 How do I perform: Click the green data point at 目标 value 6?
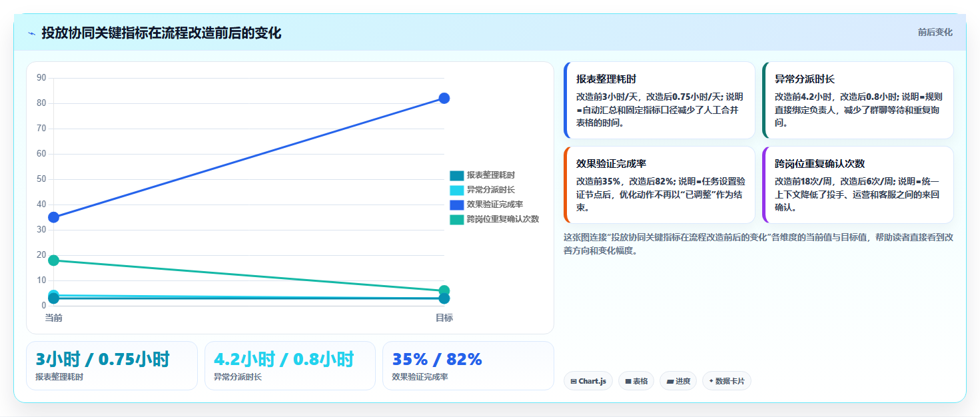(x=444, y=291)
